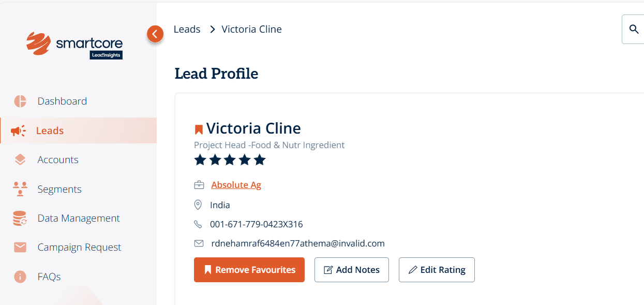Collapse the sidebar with orange arrow button
The height and width of the screenshot is (305, 644).
point(155,34)
